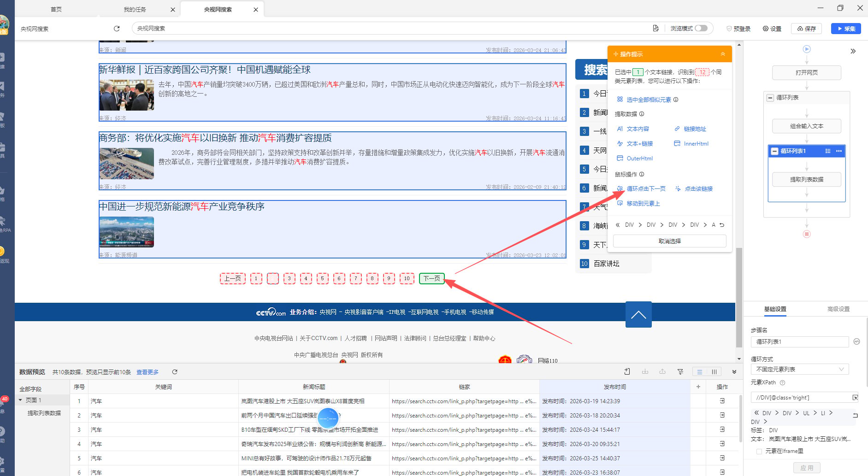Select 提取列表数据 in field tree

[44, 413]
